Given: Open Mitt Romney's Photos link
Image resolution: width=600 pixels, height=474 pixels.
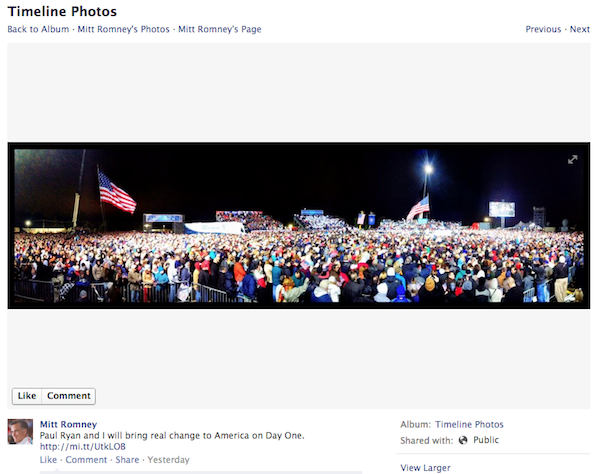Looking at the screenshot, I should (123, 29).
